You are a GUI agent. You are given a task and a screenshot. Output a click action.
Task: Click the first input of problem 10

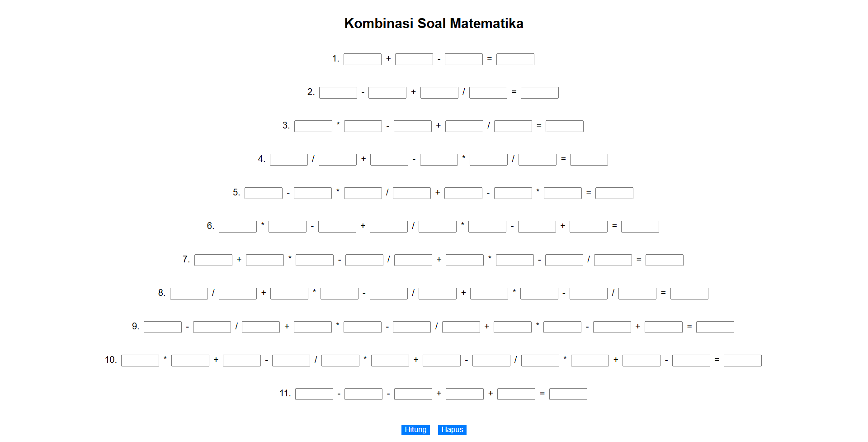click(x=140, y=361)
